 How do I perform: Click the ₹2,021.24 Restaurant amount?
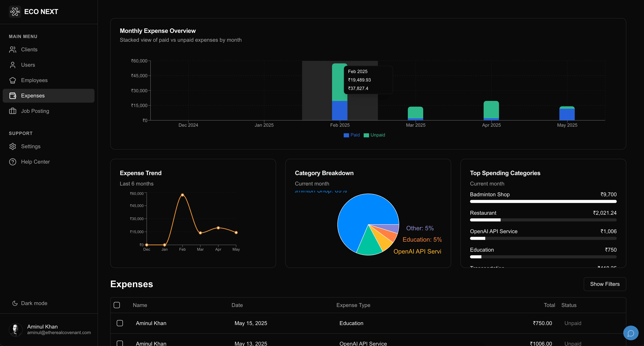pos(604,213)
